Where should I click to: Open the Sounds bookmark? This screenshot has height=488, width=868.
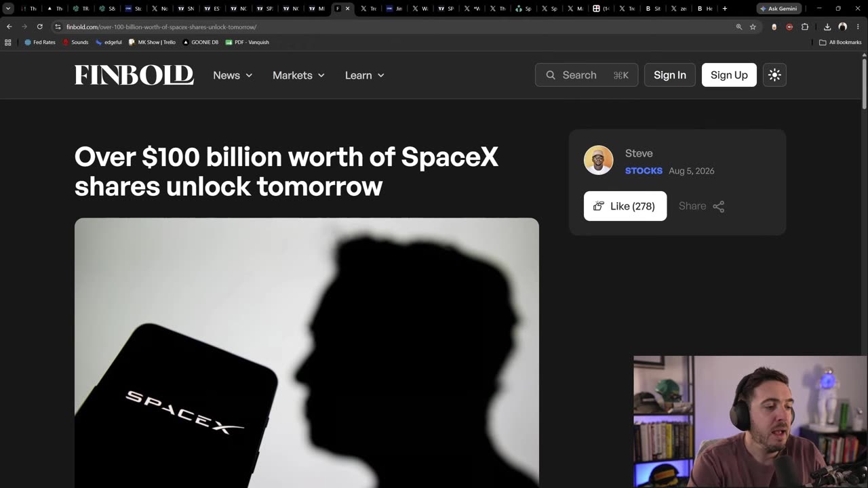[x=75, y=42]
